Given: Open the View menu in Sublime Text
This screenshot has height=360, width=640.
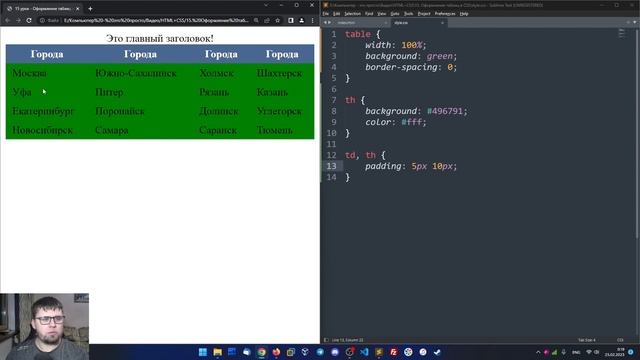Looking at the screenshot, I should [382, 13].
